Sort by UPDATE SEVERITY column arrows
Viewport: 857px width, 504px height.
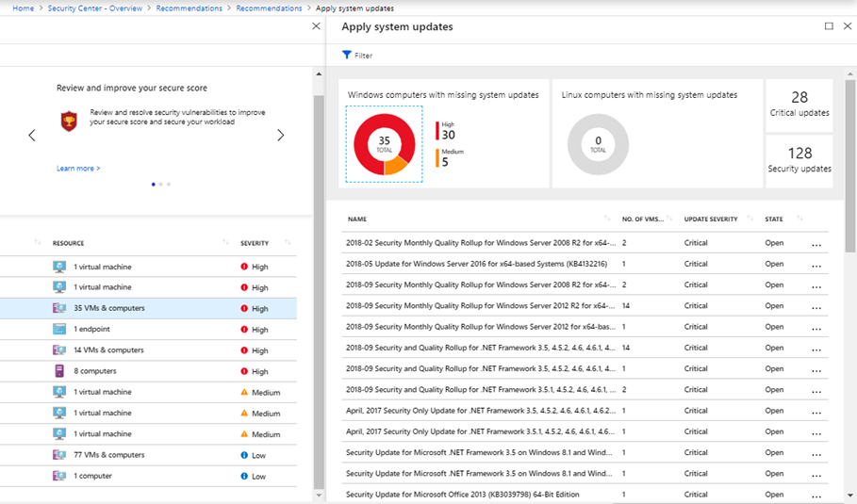pos(750,219)
